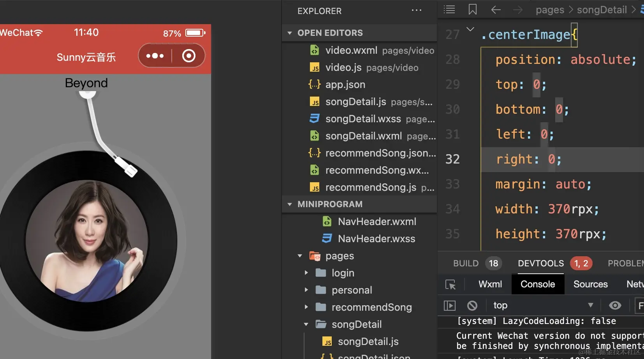
Task: Click the NavHeader.wxml file icon
Action: (x=327, y=222)
